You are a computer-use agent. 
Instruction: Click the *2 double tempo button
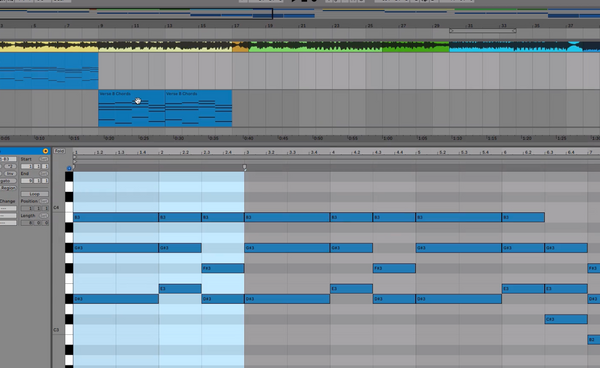tap(10, 166)
